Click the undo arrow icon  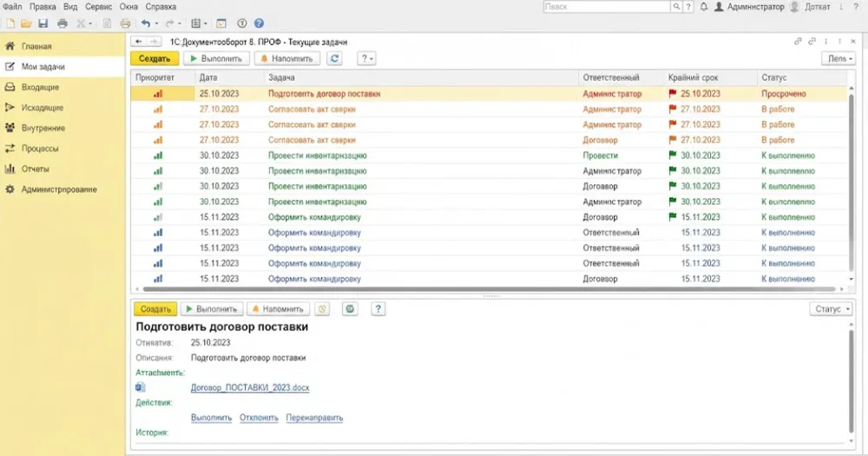146,23
